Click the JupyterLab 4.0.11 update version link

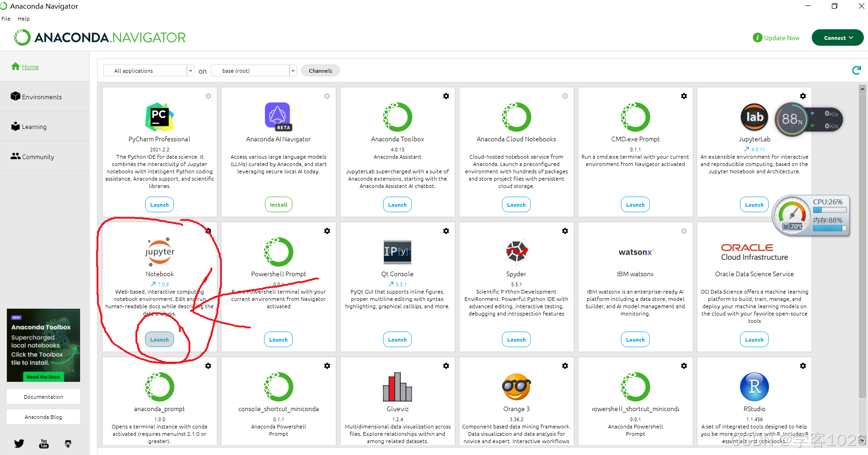click(754, 149)
